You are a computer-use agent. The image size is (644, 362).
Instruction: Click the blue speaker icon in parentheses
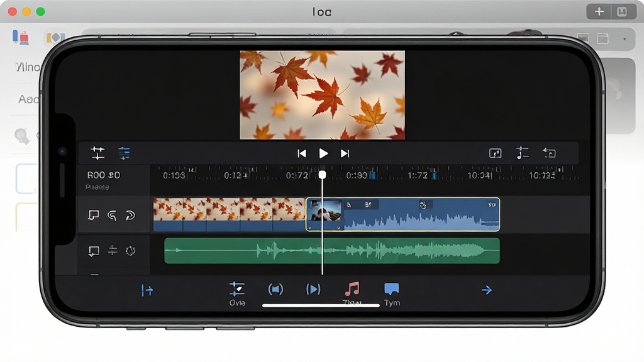point(275,289)
